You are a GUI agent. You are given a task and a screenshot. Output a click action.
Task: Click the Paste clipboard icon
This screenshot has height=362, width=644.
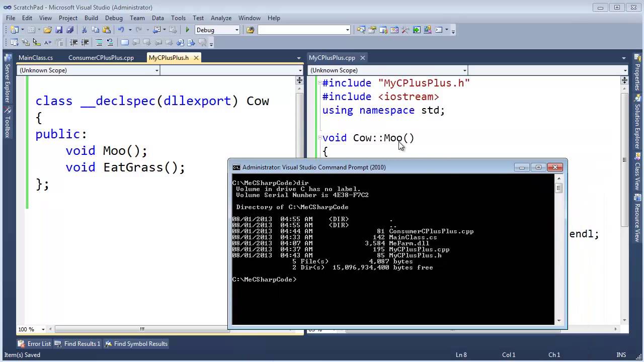(x=106, y=30)
